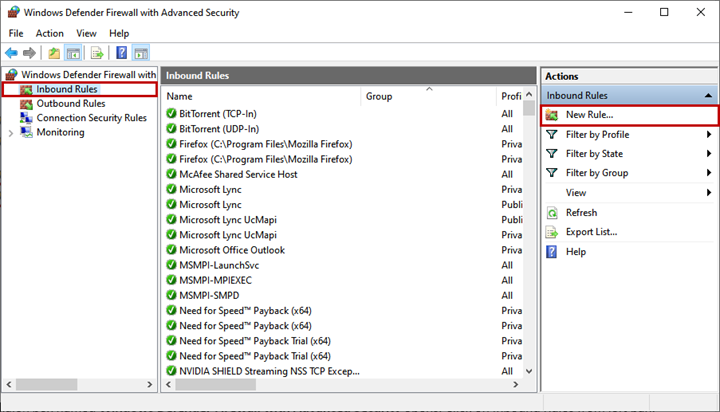720x412 pixels.
Task: Click green check icon of Microsoft Office Outlook
Action: click(x=171, y=250)
